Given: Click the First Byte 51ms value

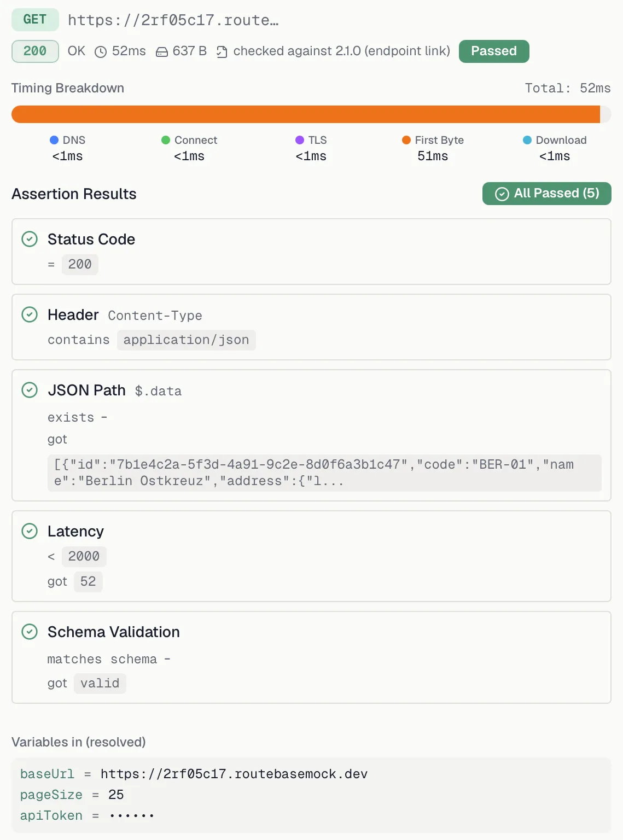Looking at the screenshot, I should tap(433, 156).
